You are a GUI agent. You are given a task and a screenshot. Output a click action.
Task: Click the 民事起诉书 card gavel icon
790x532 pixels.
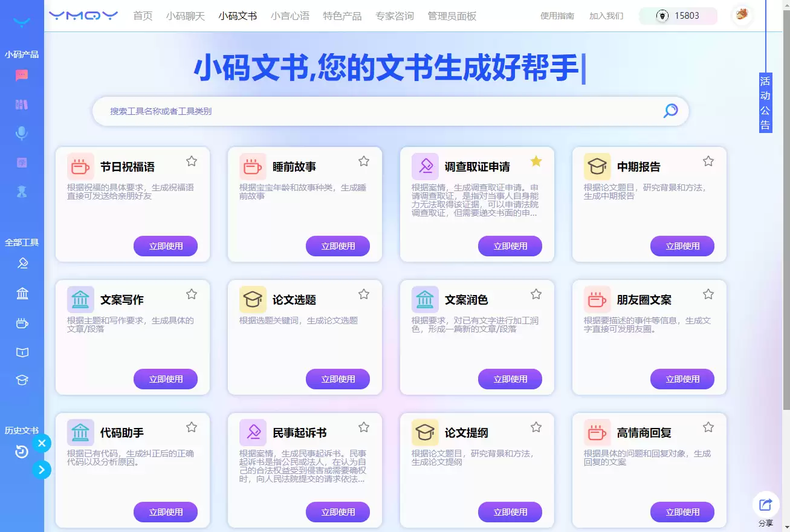pos(253,432)
